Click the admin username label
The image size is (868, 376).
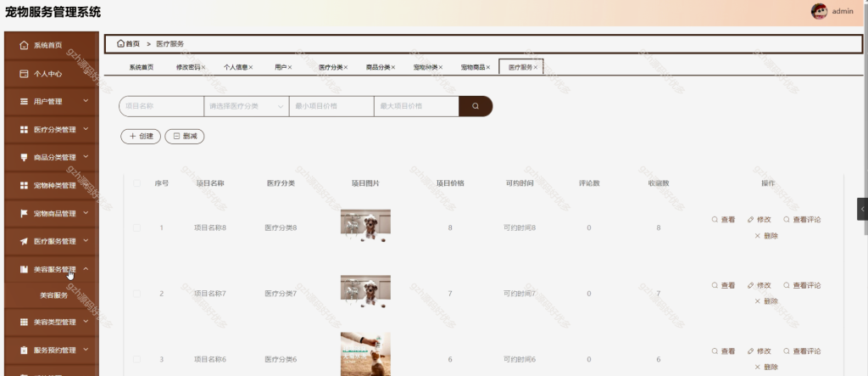[843, 11]
